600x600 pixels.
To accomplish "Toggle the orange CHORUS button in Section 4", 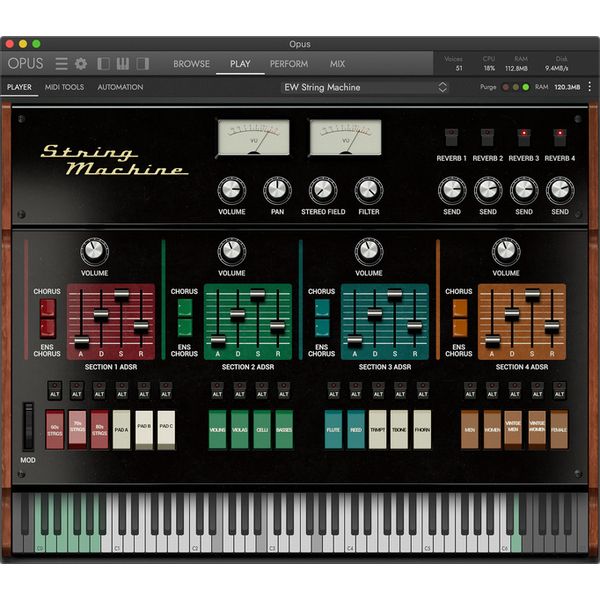I will [460, 308].
